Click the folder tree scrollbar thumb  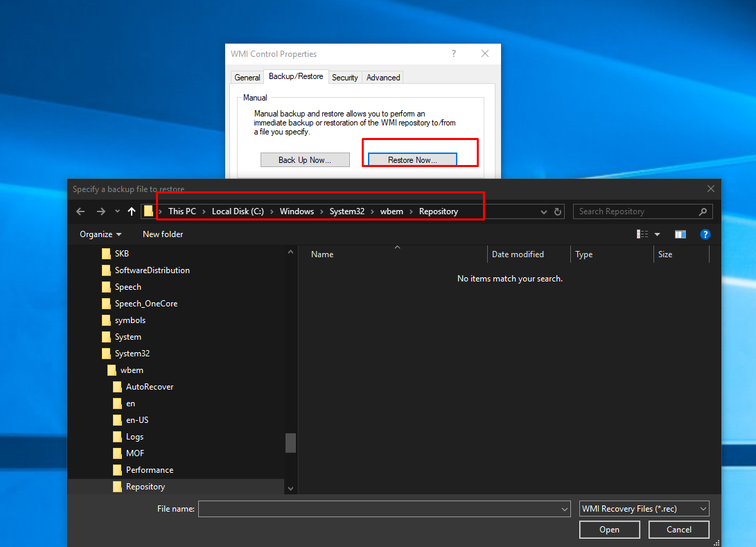pyautogui.click(x=290, y=443)
